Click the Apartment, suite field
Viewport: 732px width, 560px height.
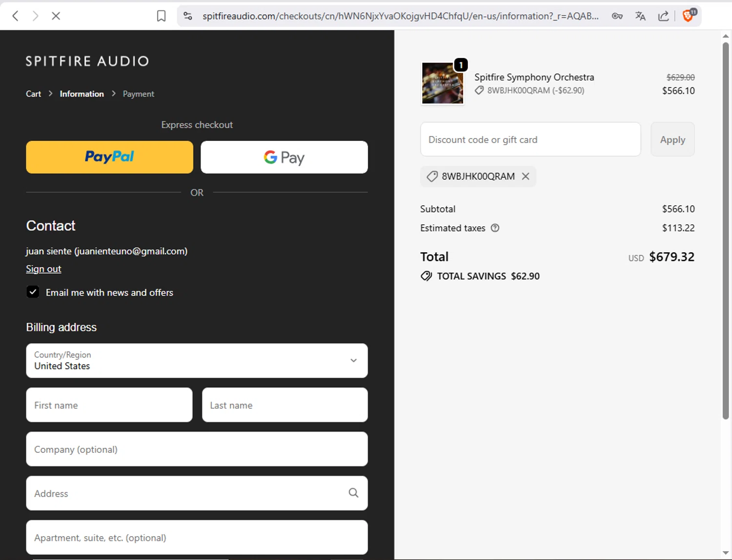pyautogui.click(x=197, y=537)
